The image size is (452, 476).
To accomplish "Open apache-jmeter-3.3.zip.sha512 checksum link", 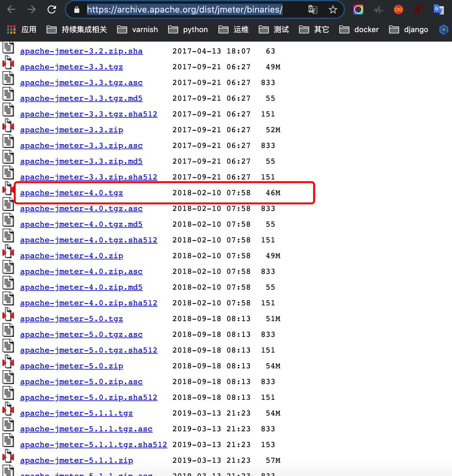I will pyautogui.click(x=88, y=177).
